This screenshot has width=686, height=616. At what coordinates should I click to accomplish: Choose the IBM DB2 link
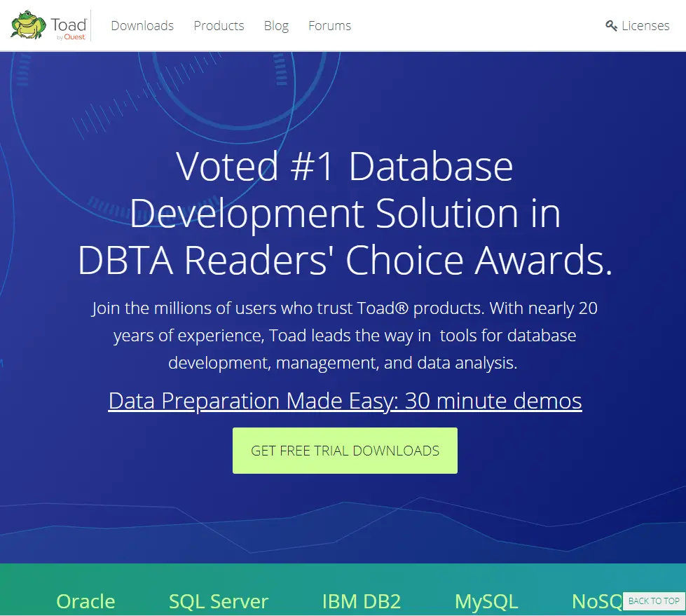362,601
